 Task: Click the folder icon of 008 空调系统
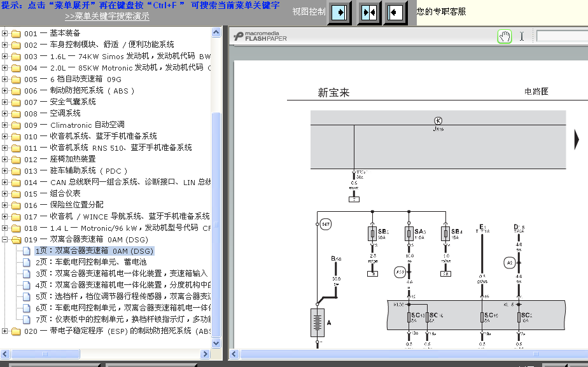pyautogui.click(x=15, y=113)
